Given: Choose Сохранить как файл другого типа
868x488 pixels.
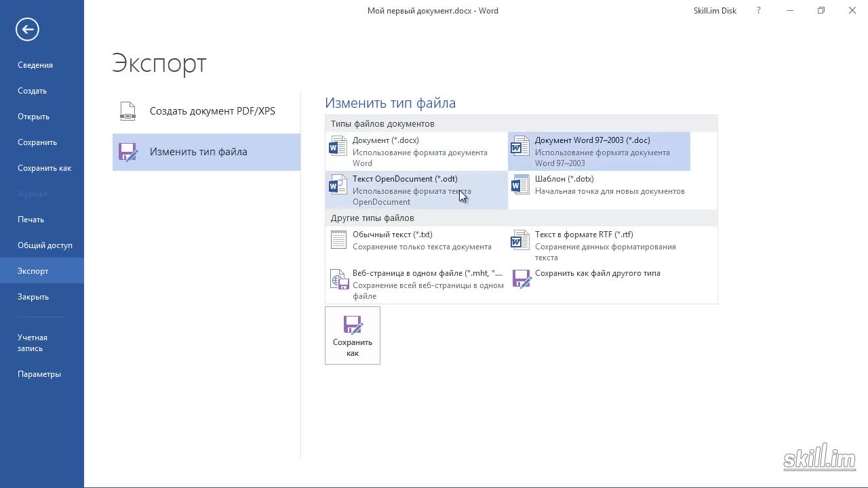Looking at the screenshot, I should tap(599, 284).
